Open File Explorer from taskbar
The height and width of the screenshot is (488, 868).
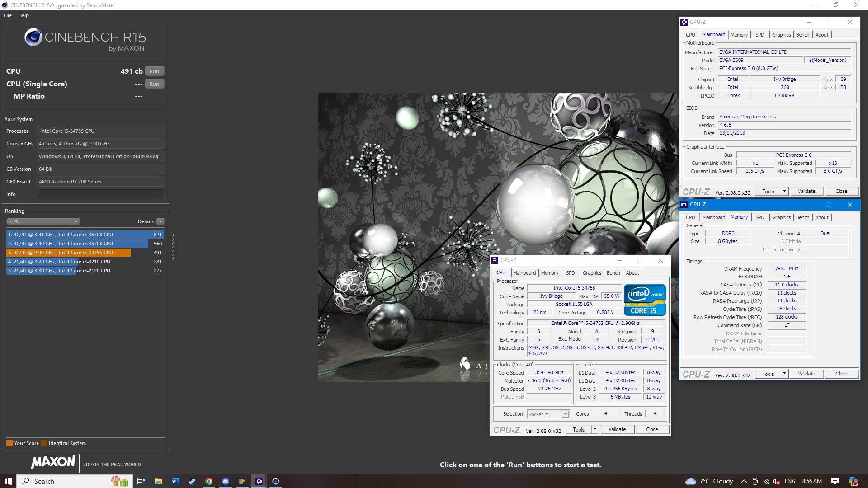click(158, 481)
